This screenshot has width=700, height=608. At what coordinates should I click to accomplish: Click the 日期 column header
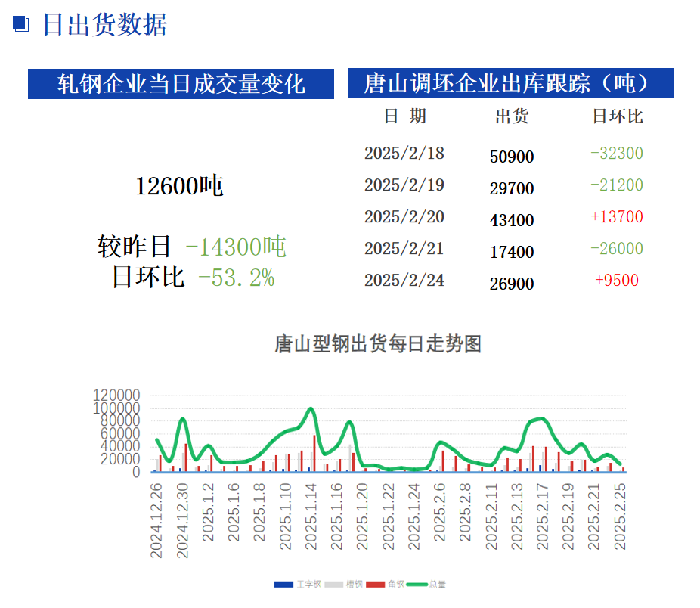pos(404,116)
